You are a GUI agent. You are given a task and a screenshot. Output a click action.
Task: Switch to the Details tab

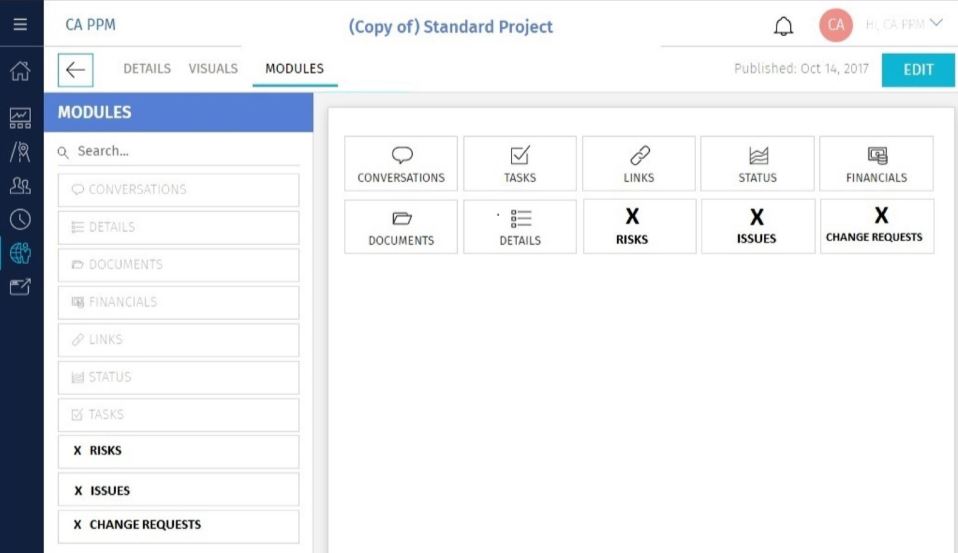click(x=147, y=68)
